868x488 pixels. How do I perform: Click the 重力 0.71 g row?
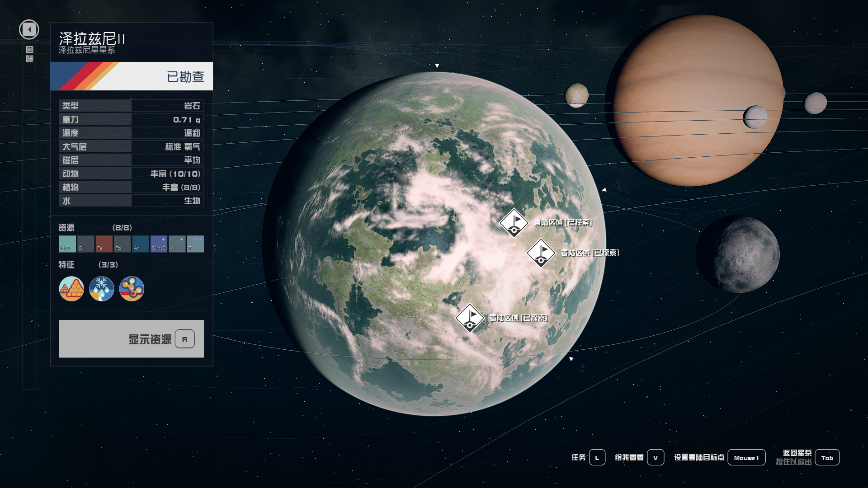(132, 119)
